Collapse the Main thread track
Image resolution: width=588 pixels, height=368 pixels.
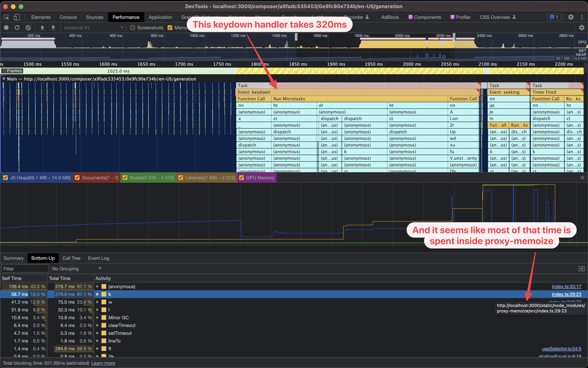click(x=3, y=79)
